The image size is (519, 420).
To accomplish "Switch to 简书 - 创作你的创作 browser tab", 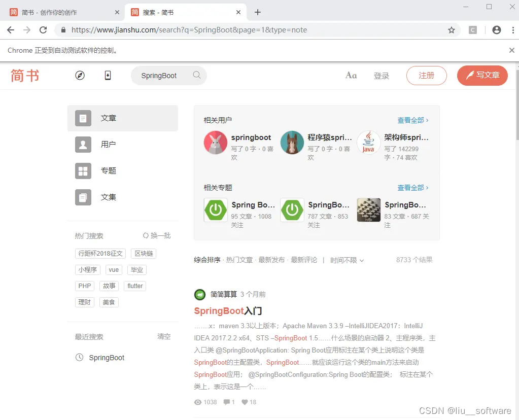I will click(x=63, y=12).
